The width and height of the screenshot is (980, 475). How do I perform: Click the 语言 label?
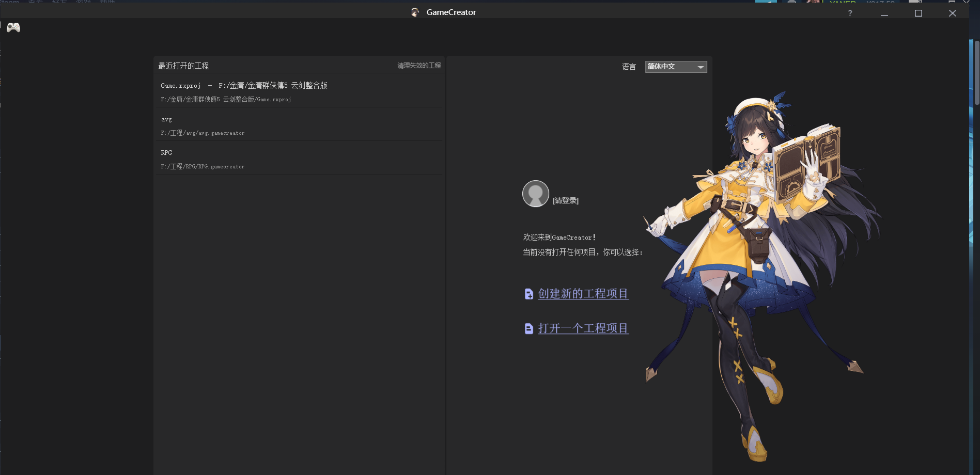pyautogui.click(x=629, y=67)
